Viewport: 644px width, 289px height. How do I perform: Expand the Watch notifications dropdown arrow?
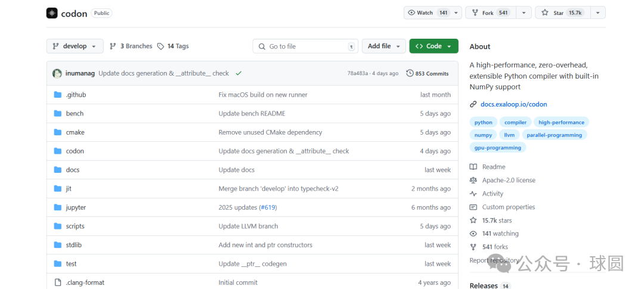coord(456,13)
